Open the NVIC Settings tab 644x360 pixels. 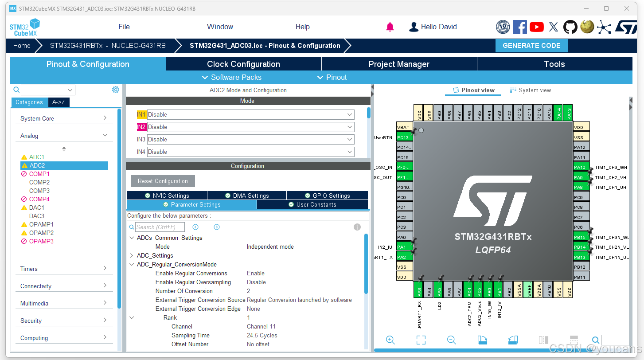point(167,196)
